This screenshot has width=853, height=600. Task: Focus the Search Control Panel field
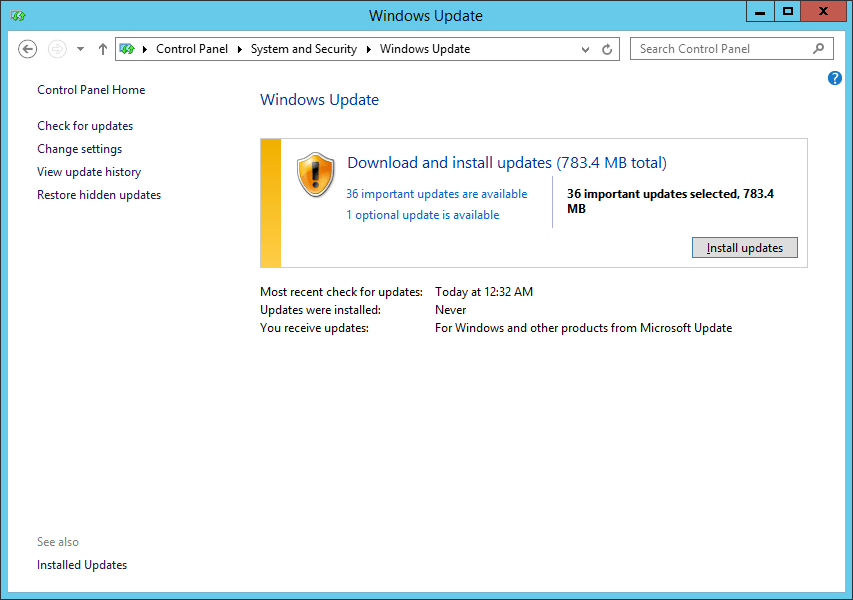tap(731, 49)
